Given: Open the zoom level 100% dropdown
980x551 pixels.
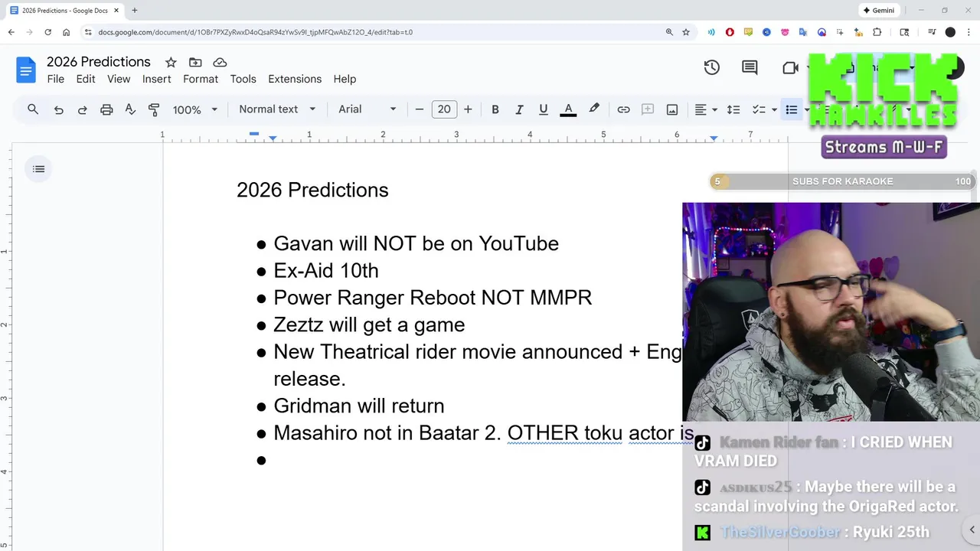Looking at the screenshot, I should coord(195,109).
